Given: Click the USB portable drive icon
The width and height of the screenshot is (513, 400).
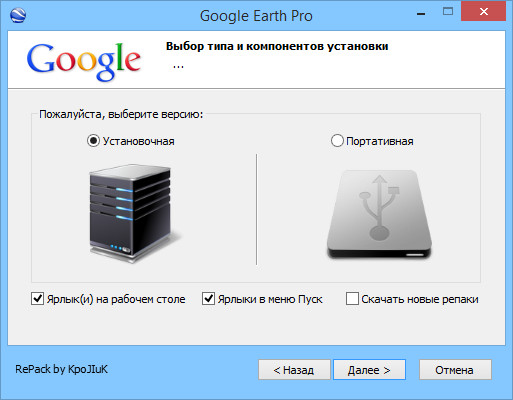Looking at the screenshot, I should tap(379, 215).
